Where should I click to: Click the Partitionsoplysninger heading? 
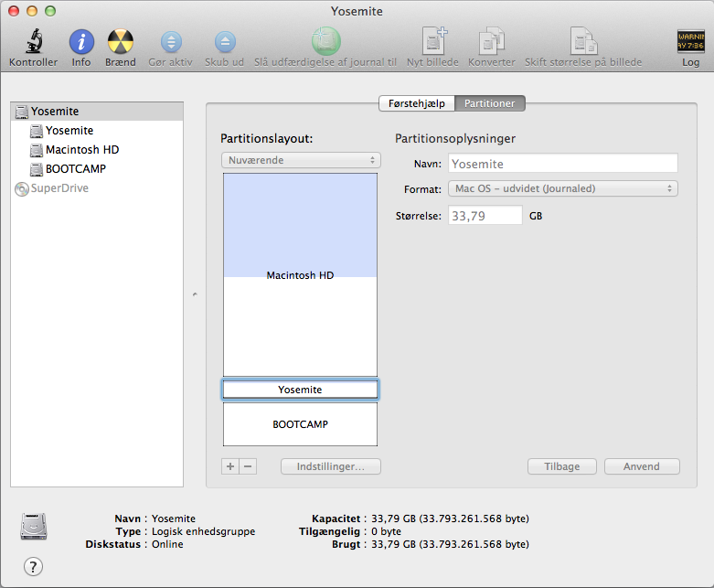coord(455,138)
